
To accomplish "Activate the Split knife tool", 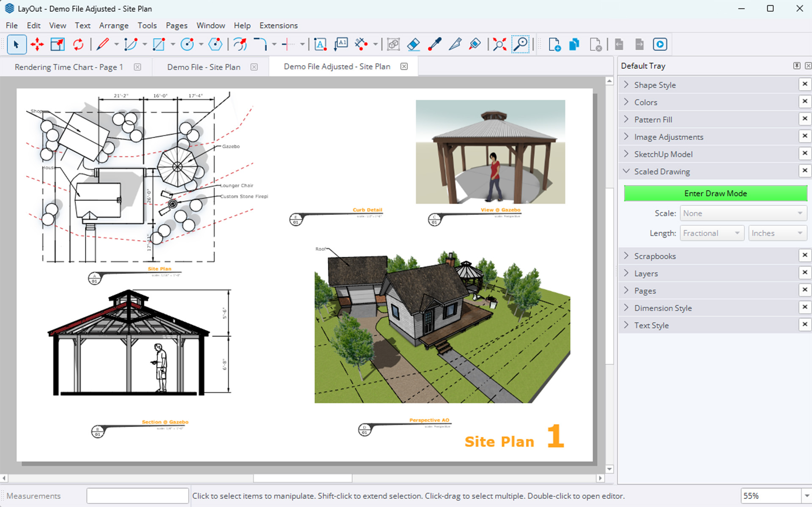I will tap(455, 44).
